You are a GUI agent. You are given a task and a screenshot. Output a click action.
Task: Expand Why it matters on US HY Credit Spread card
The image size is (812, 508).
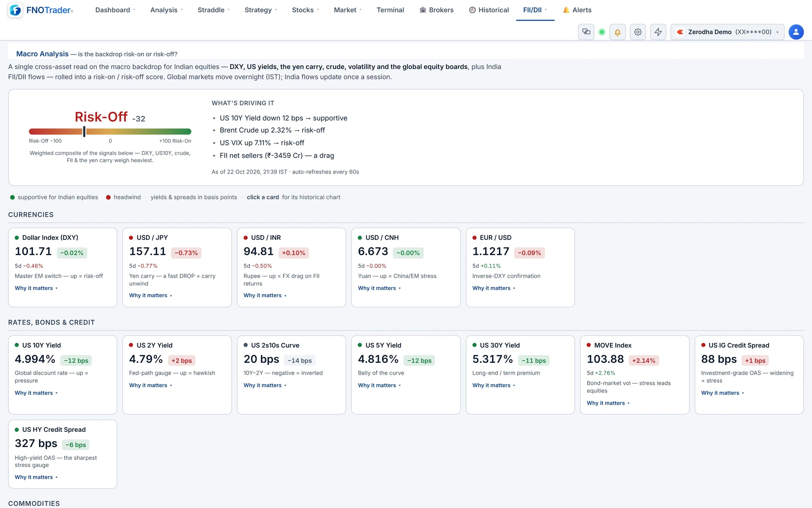click(36, 478)
